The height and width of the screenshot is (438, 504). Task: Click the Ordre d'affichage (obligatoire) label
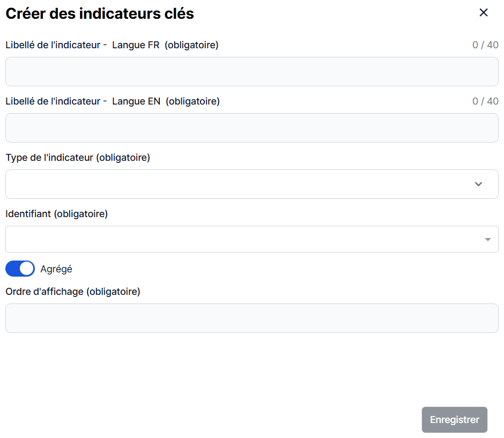[72, 292]
